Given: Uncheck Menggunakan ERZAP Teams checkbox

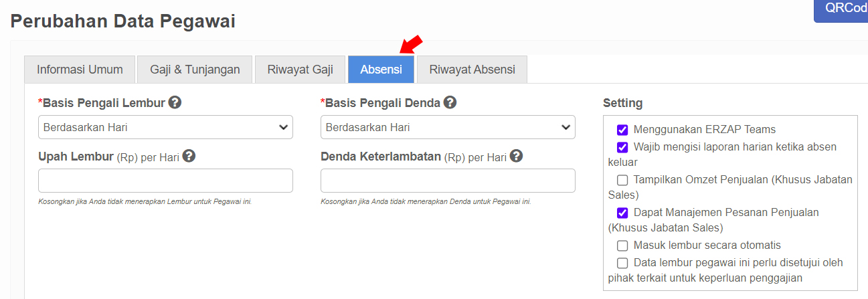Looking at the screenshot, I should pyautogui.click(x=622, y=130).
